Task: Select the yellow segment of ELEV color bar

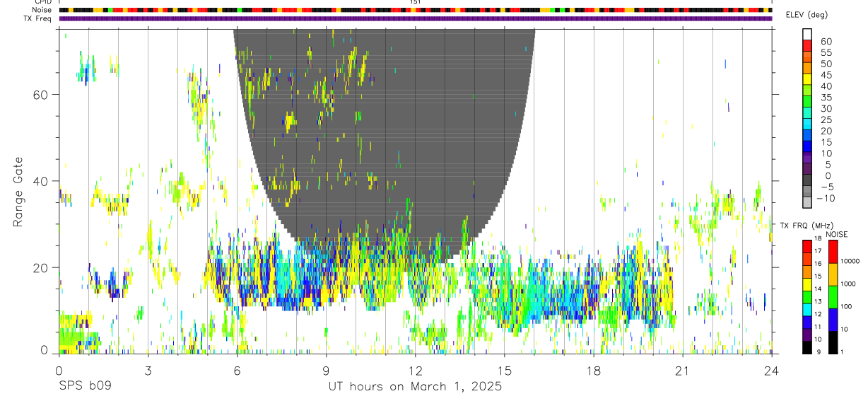Action: 807,78
